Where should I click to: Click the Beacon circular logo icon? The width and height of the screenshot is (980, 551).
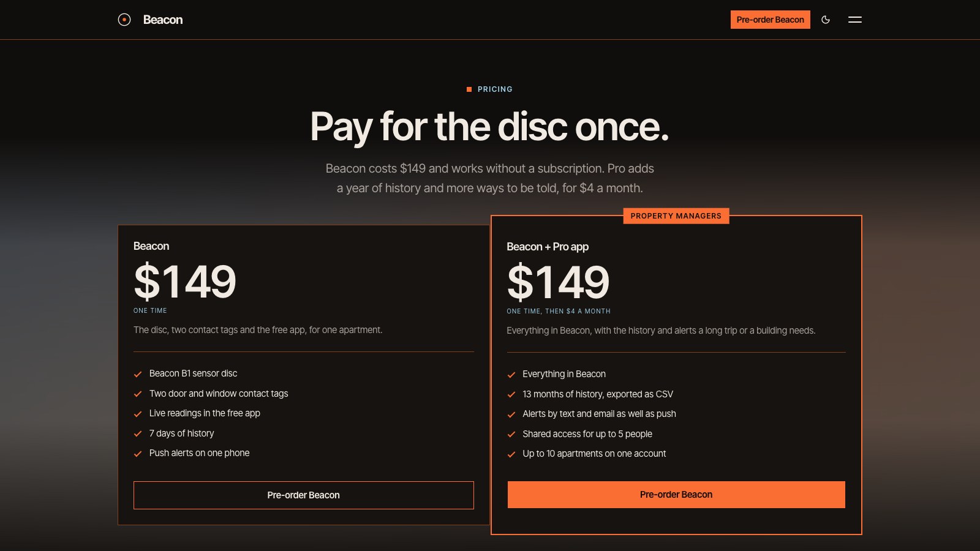click(x=124, y=20)
